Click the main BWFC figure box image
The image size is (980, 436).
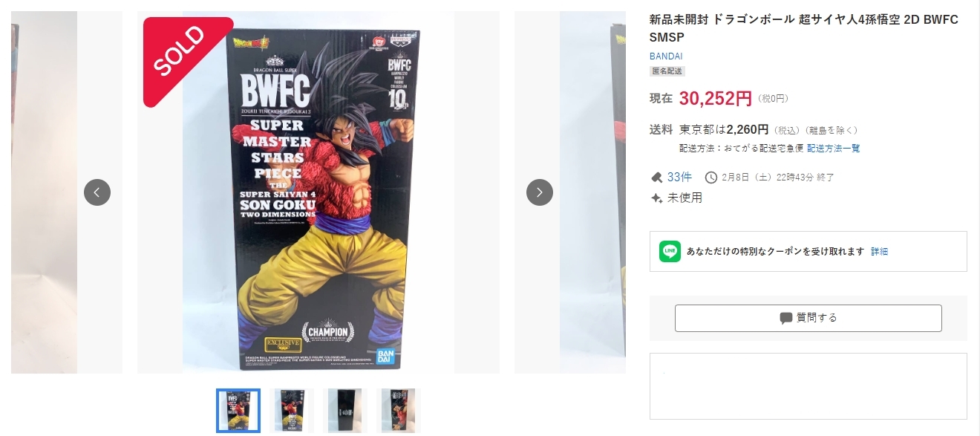(x=318, y=192)
